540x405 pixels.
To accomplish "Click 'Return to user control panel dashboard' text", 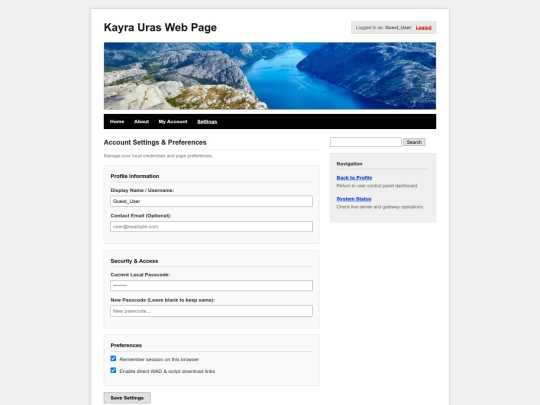I will pos(377,186).
